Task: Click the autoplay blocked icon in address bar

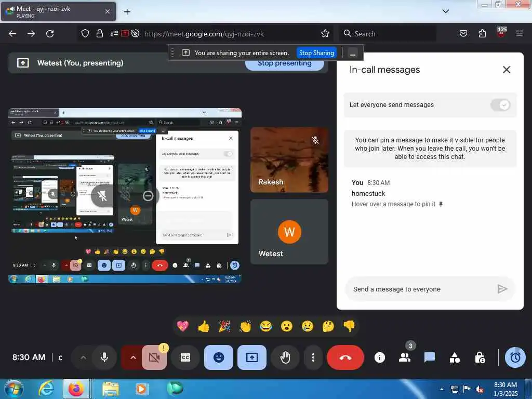Action: coord(135,34)
